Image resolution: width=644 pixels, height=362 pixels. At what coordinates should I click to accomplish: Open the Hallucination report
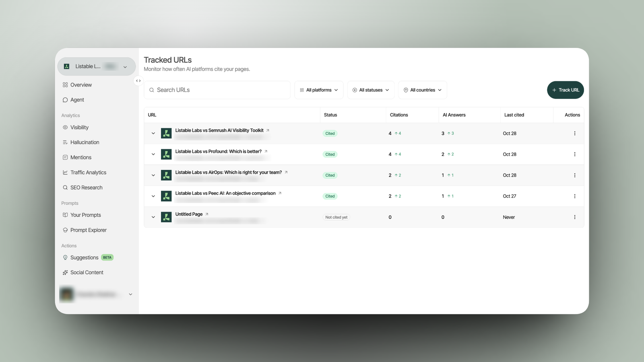tap(80, 142)
